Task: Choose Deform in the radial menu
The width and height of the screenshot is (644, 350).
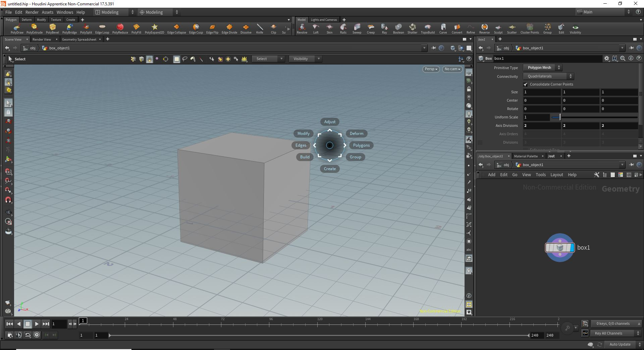Action: coord(357,134)
